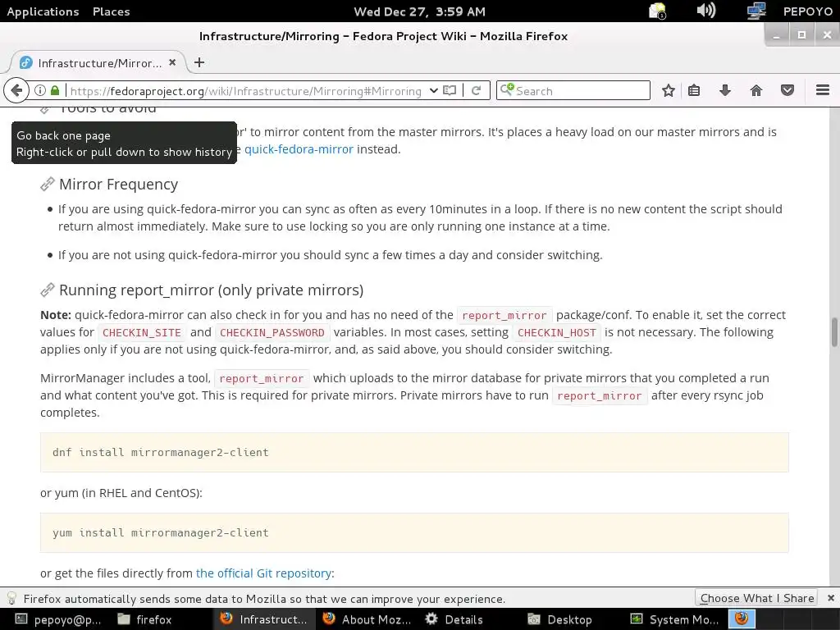Switch to pepoyo@p... terminal in taskbar

click(x=58, y=619)
